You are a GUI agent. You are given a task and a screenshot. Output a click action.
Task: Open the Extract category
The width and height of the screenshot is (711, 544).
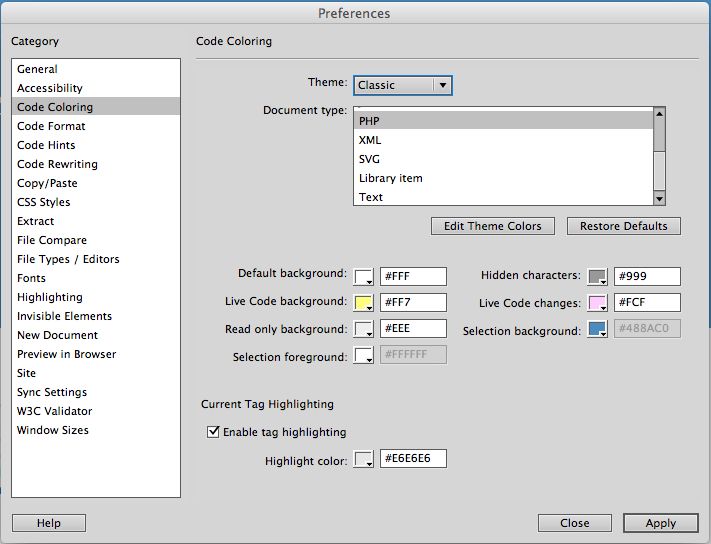coord(96,221)
